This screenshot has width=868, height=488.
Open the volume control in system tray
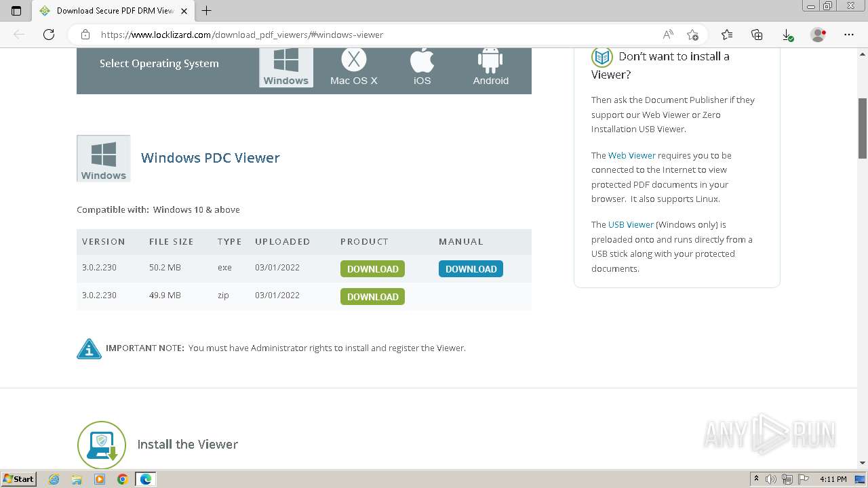coord(771,479)
